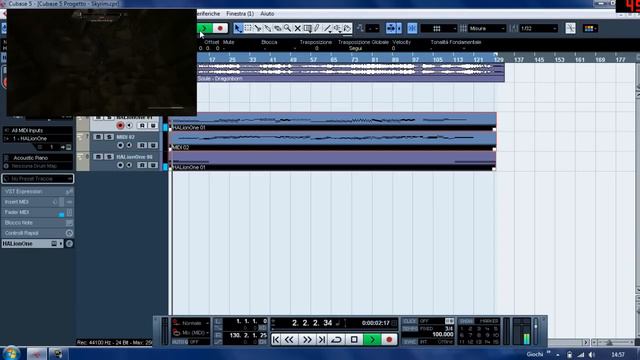Toggle Snap on/off in toolbar

412,28
